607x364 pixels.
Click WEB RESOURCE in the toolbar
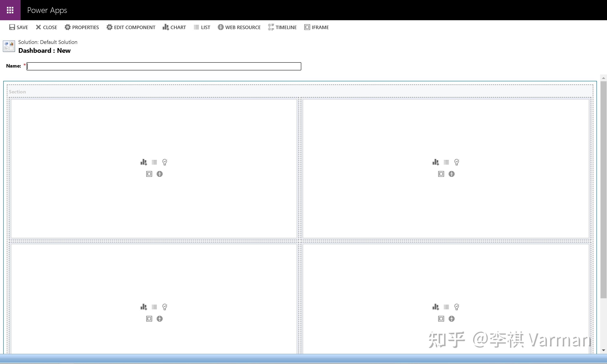(239, 27)
